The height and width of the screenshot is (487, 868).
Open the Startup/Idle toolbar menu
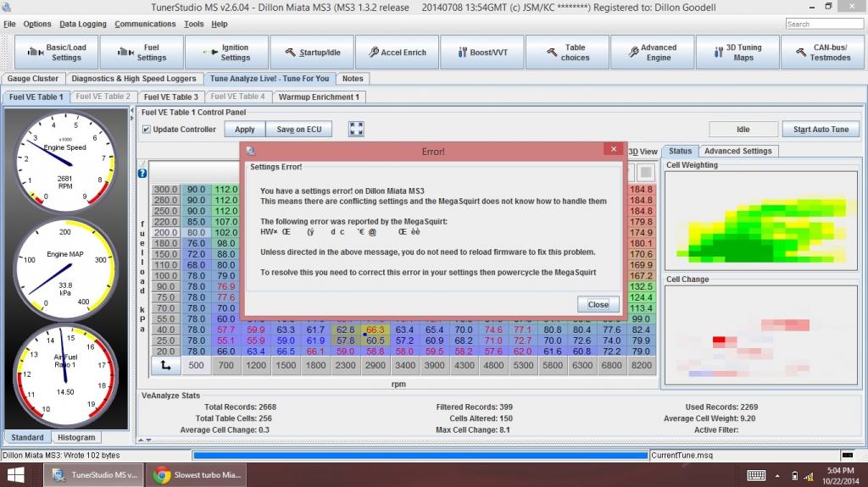pyautogui.click(x=312, y=52)
